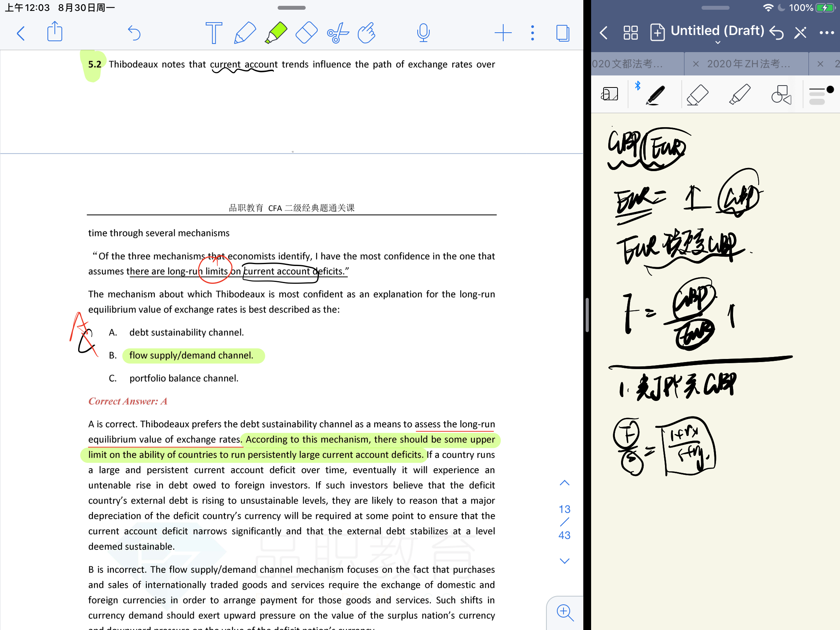The height and width of the screenshot is (630, 840).
Task: Open stroke thickness and color selector
Action: click(x=821, y=95)
